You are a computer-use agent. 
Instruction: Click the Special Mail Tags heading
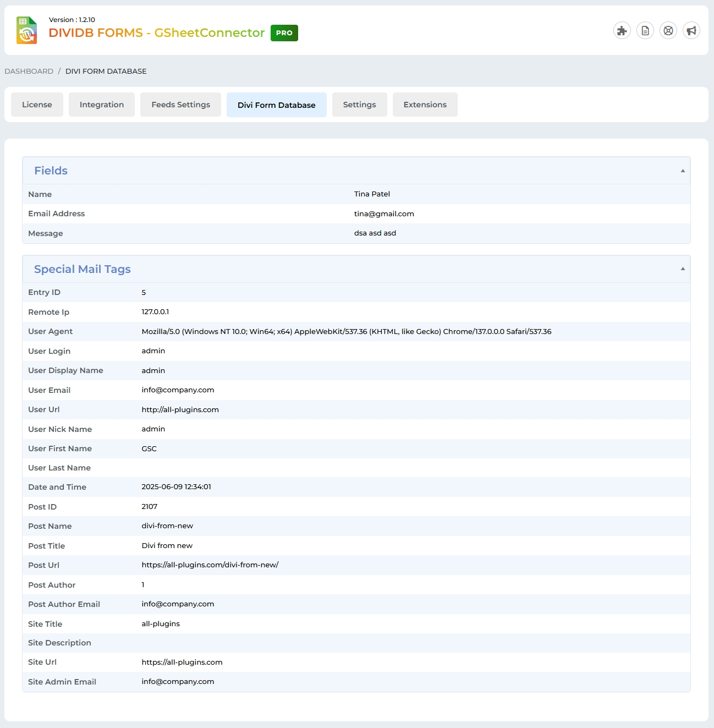(x=83, y=269)
